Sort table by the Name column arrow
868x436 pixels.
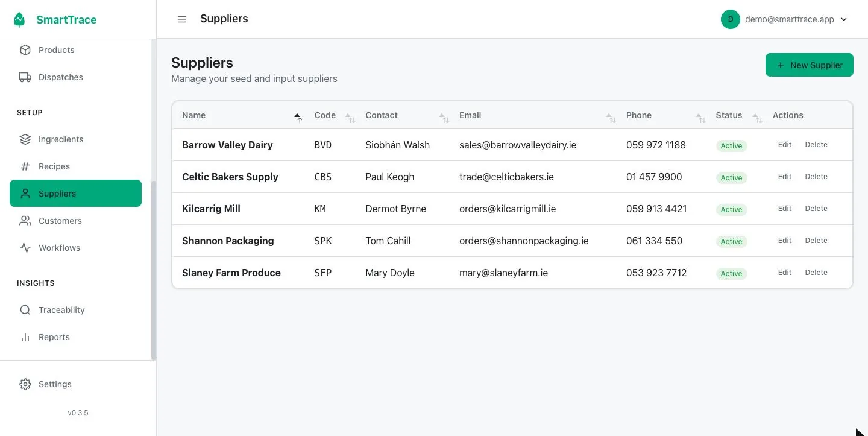298,118
